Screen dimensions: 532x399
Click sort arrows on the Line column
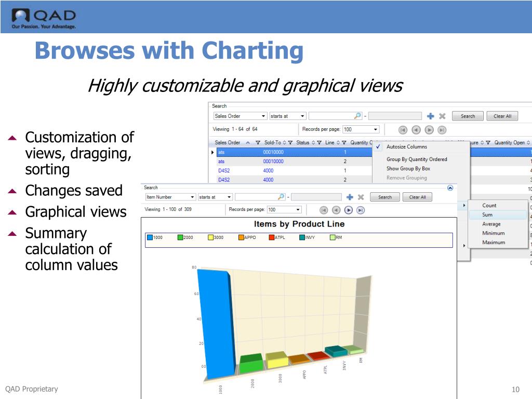point(338,143)
